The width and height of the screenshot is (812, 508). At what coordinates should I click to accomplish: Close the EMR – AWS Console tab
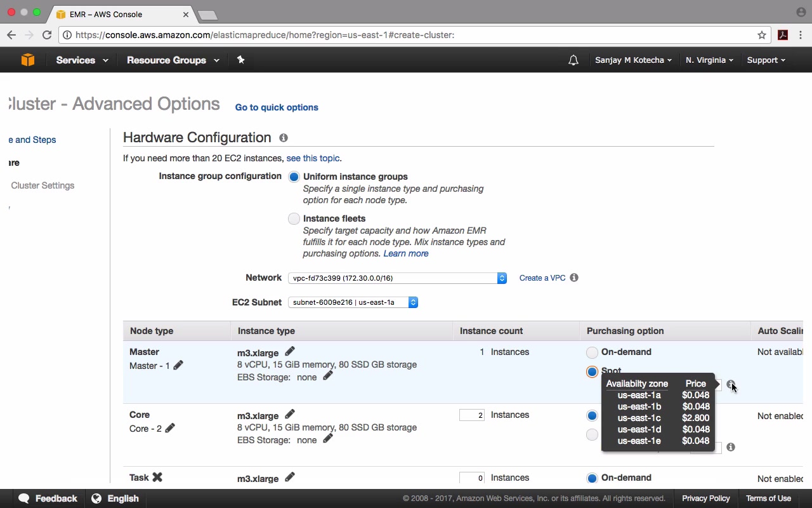[186, 14]
